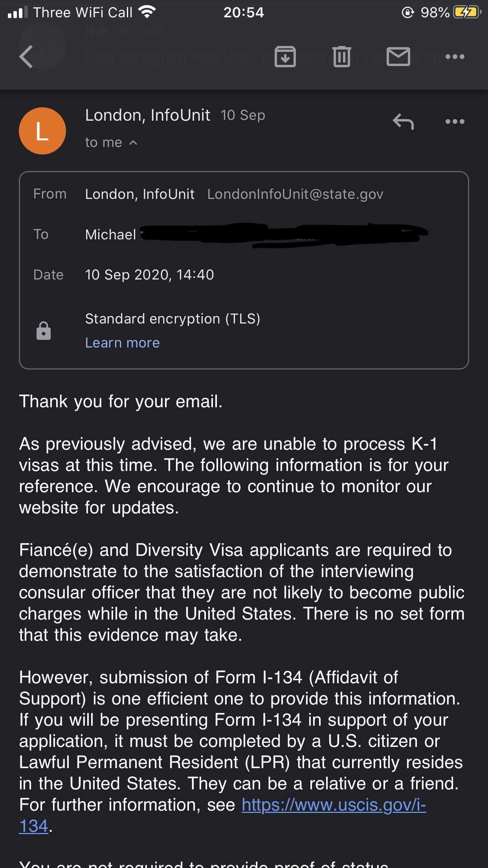Tap the "Standard encryption (TLS)" text
Viewport: 488px width, 868px height.
coord(172,319)
